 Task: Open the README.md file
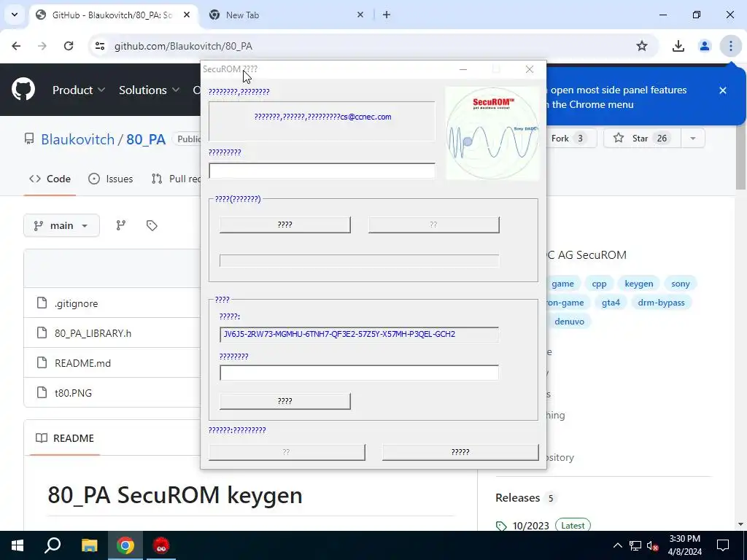(82, 363)
